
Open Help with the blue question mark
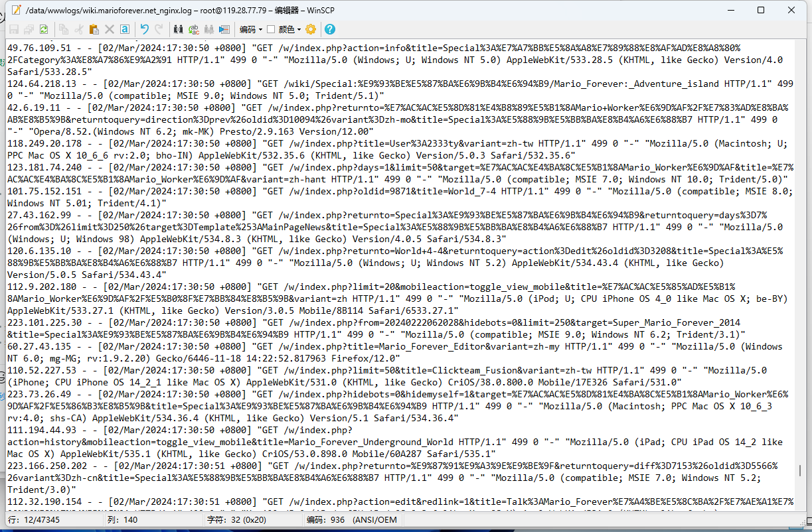tap(329, 29)
